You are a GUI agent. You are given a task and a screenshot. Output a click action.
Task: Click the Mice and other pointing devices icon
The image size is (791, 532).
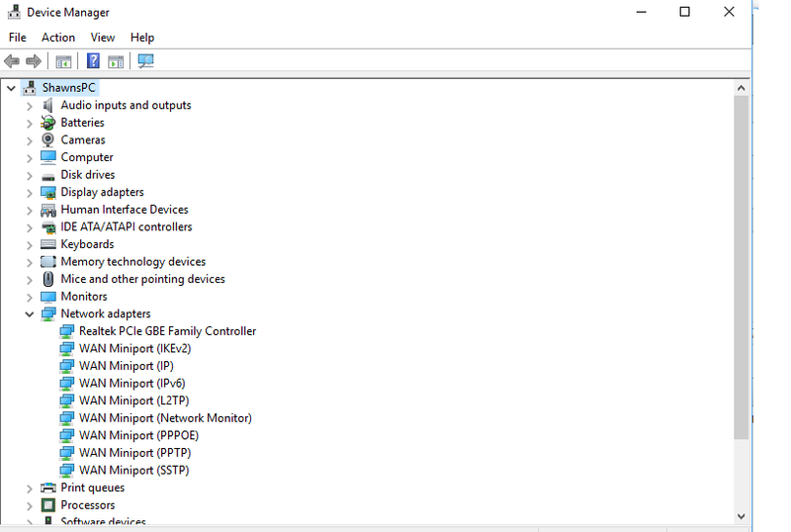(x=47, y=279)
